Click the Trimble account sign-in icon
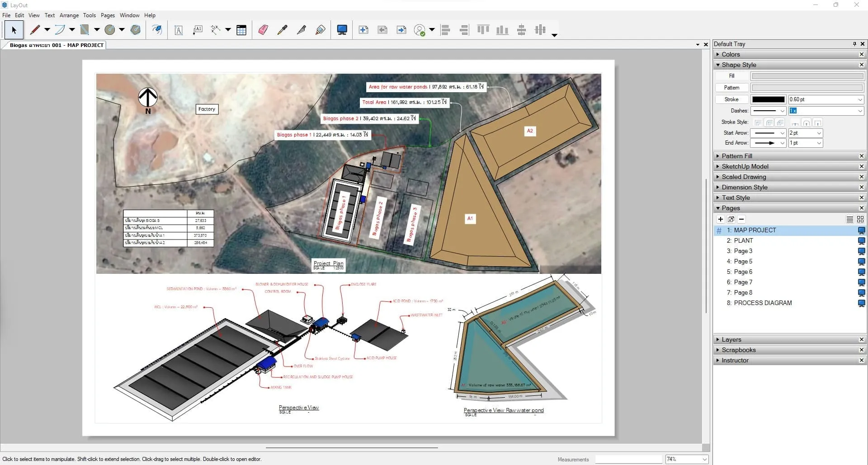Viewport: 868px width, 465px height. click(x=420, y=30)
